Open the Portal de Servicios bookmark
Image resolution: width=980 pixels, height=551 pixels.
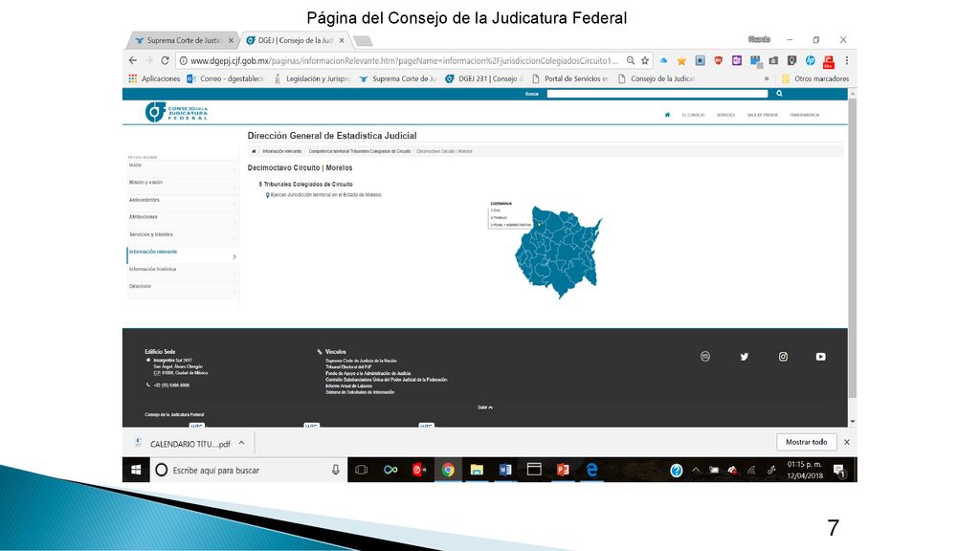pyautogui.click(x=570, y=78)
